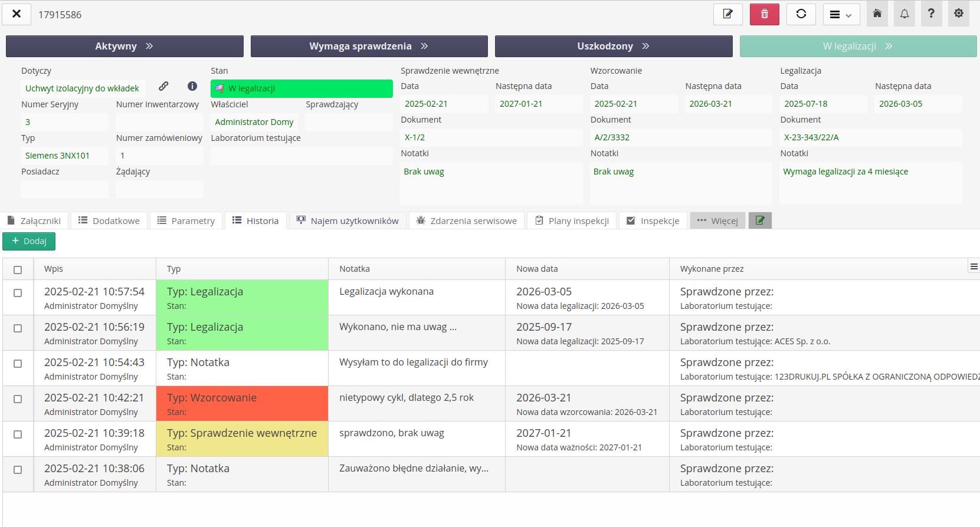Open the Zdarzenia serwisowe tab
980x527 pixels.
point(466,221)
